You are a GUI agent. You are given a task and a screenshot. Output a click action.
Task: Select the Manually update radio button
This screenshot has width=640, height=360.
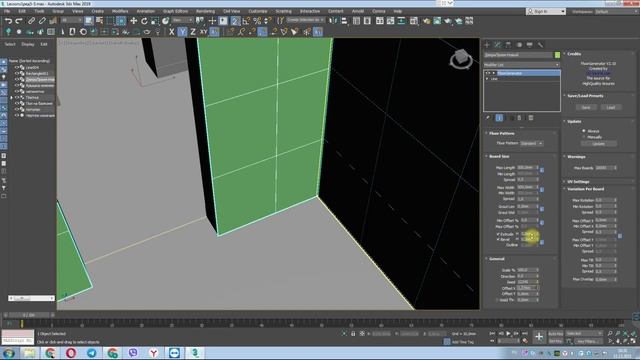584,137
